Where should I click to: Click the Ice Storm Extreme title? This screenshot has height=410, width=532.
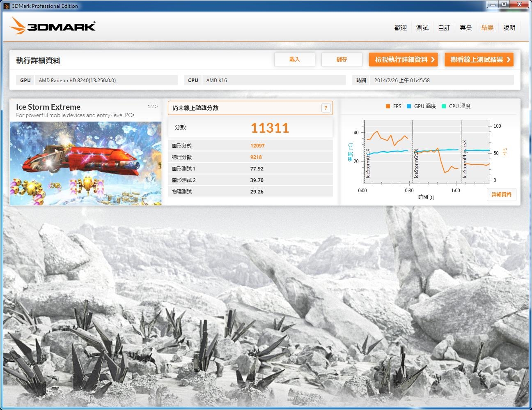[x=48, y=107]
